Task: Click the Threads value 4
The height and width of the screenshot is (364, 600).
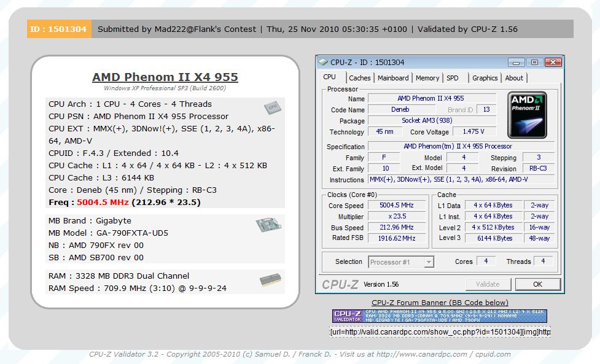Action: coord(543,261)
